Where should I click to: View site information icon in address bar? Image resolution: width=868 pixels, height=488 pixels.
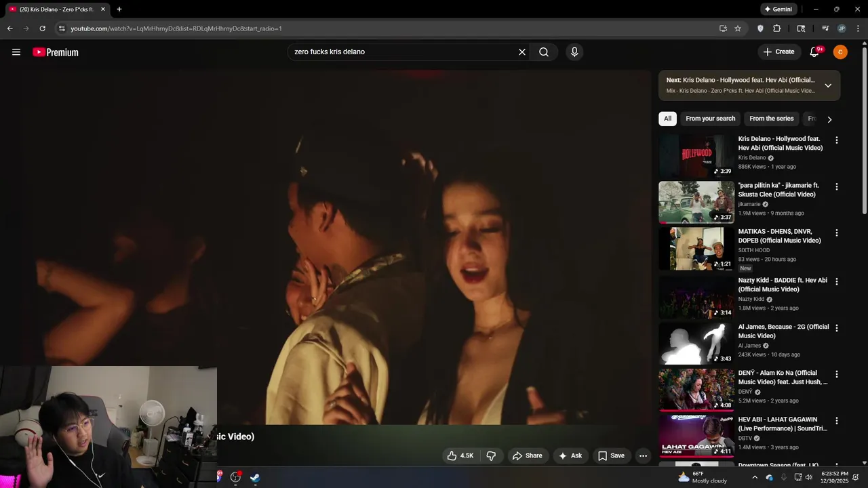(x=62, y=28)
